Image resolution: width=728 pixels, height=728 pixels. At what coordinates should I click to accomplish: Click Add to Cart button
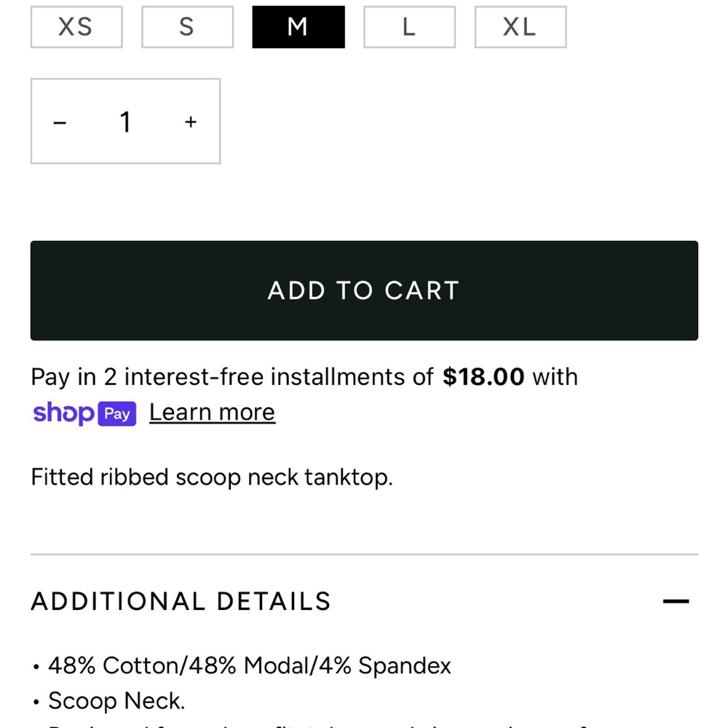364,290
